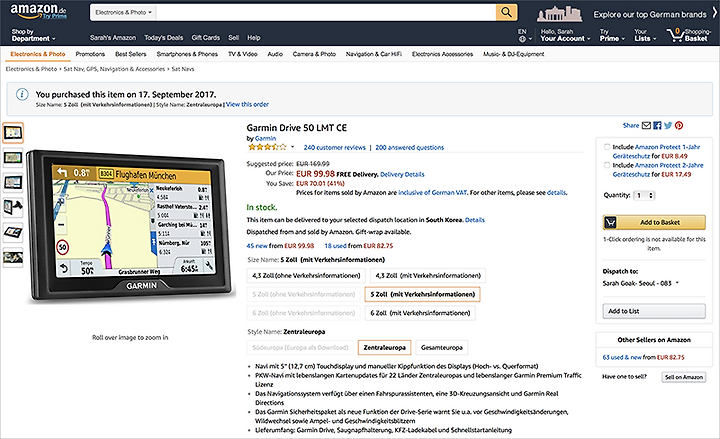
Task: Open Explore our top German brands banner
Action: tap(649, 14)
